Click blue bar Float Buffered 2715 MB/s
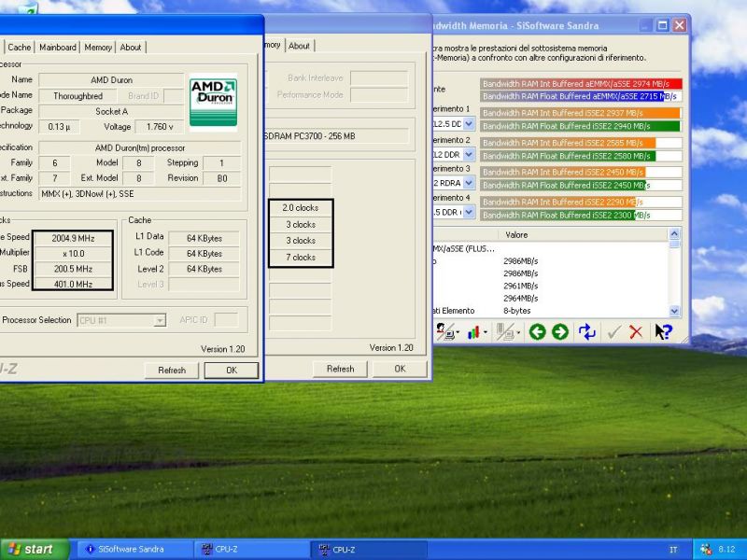 click(x=571, y=96)
